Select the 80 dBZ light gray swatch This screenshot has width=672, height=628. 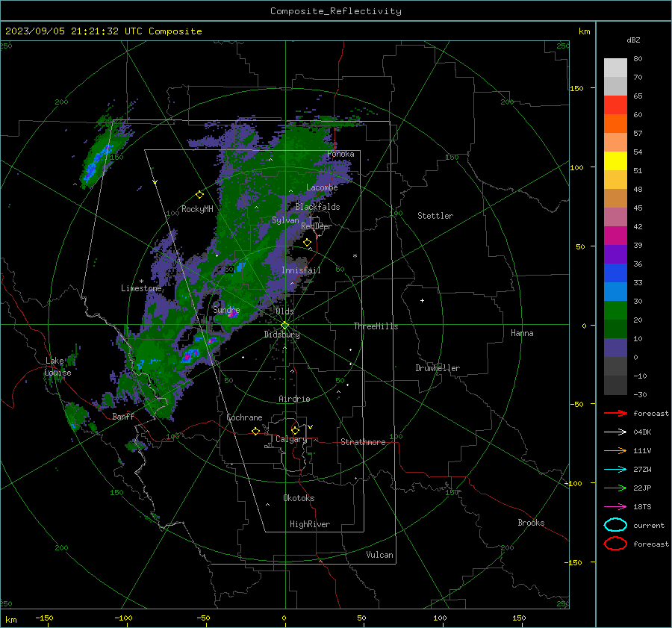click(x=615, y=68)
